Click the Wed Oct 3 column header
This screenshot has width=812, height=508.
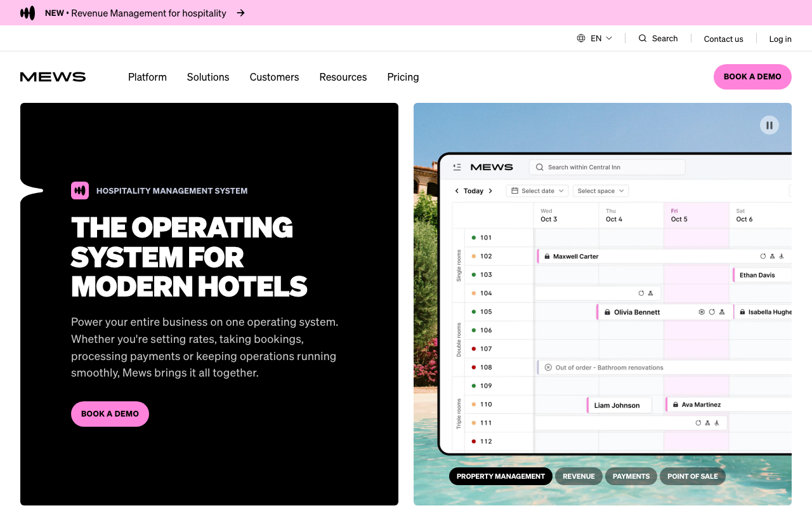click(566, 215)
